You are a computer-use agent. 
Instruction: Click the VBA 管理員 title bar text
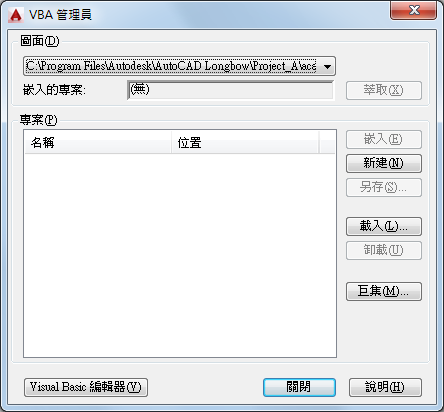click(60, 15)
